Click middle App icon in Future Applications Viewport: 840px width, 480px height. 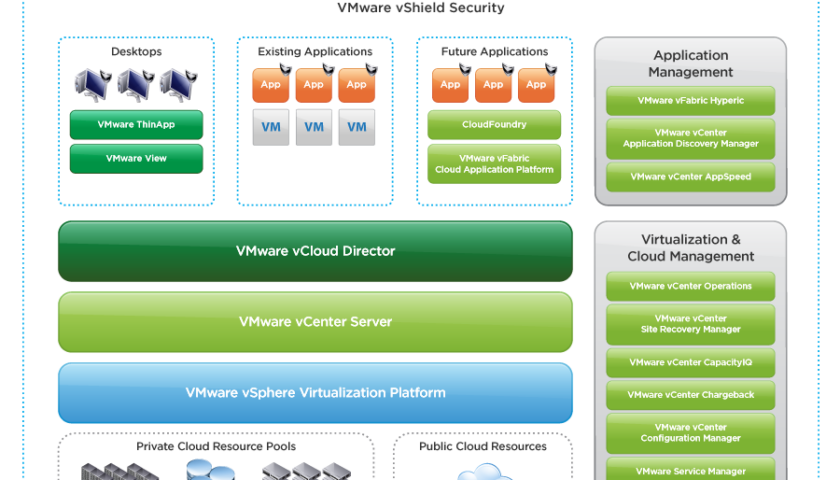[493, 84]
